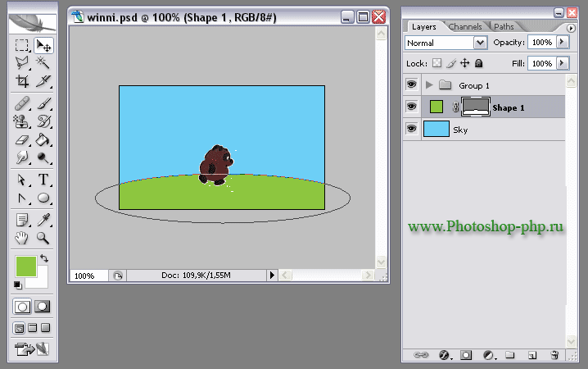Select the Healing Brush tool
This screenshot has height=369, width=588.
coord(22,103)
